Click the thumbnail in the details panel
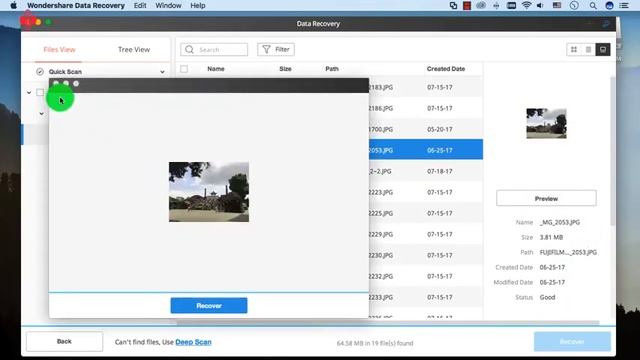The image size is (640, 360). tap(547, 123)
